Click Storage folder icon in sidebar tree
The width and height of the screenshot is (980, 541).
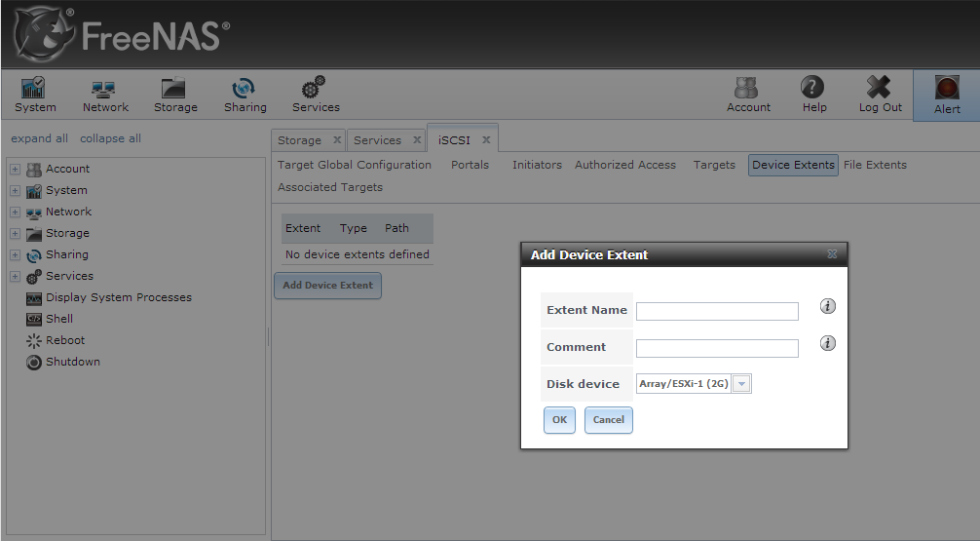[x=34, y=234]
